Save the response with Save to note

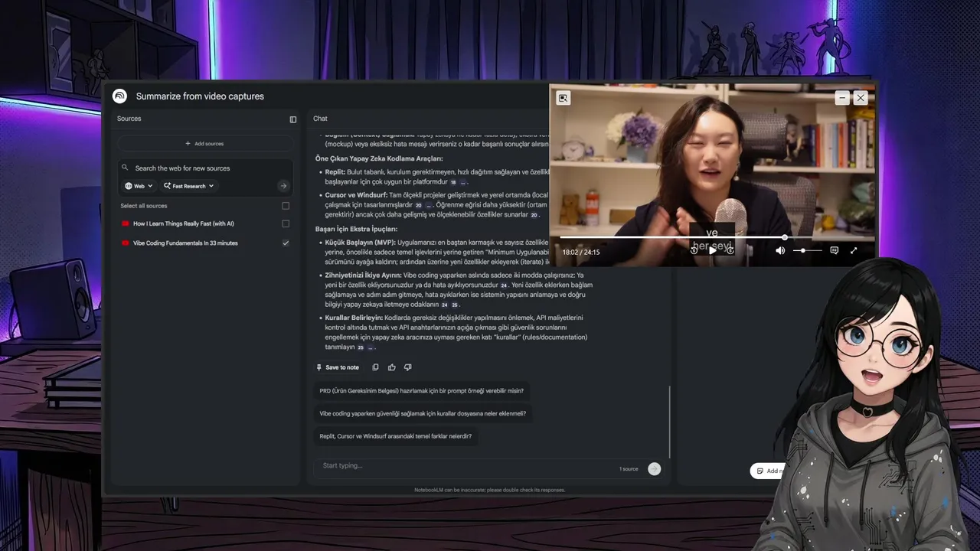coord(338,367)
